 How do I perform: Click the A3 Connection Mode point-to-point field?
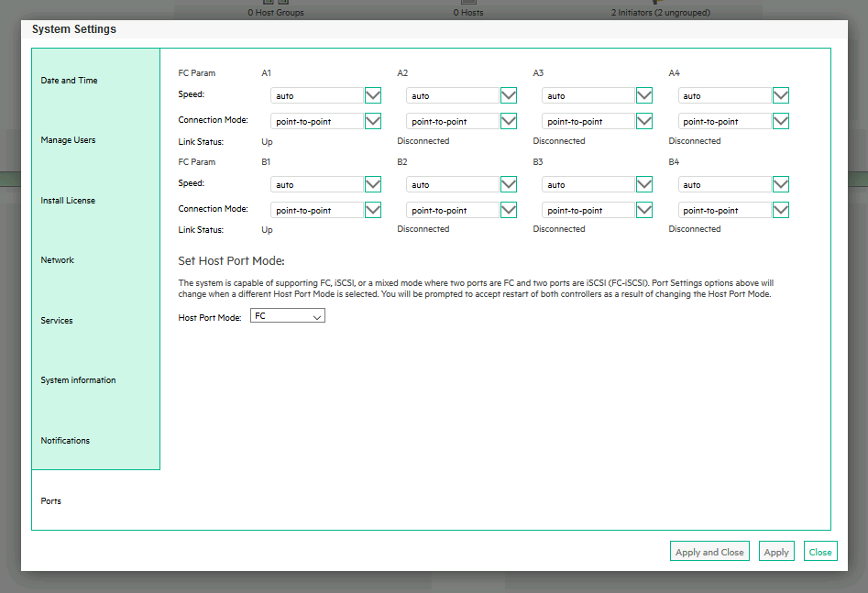tap(588, 121)
